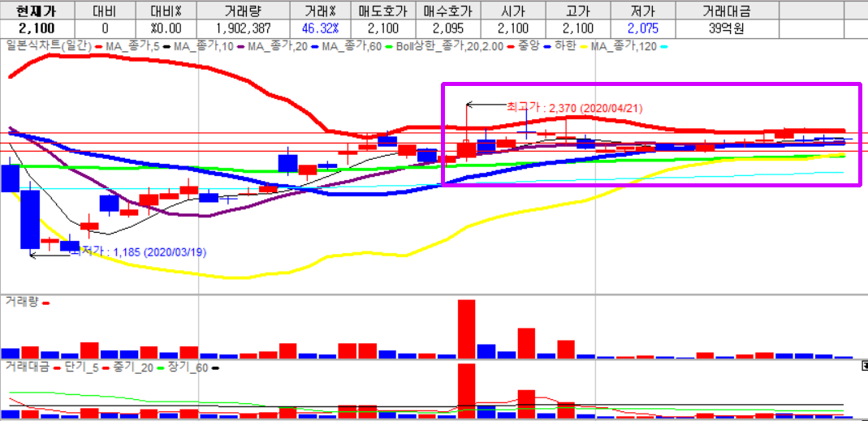This screenshot has height=421, width=868.
Task: Click the 하한 Bollinger legend label
Action: (x=564, y=46)
